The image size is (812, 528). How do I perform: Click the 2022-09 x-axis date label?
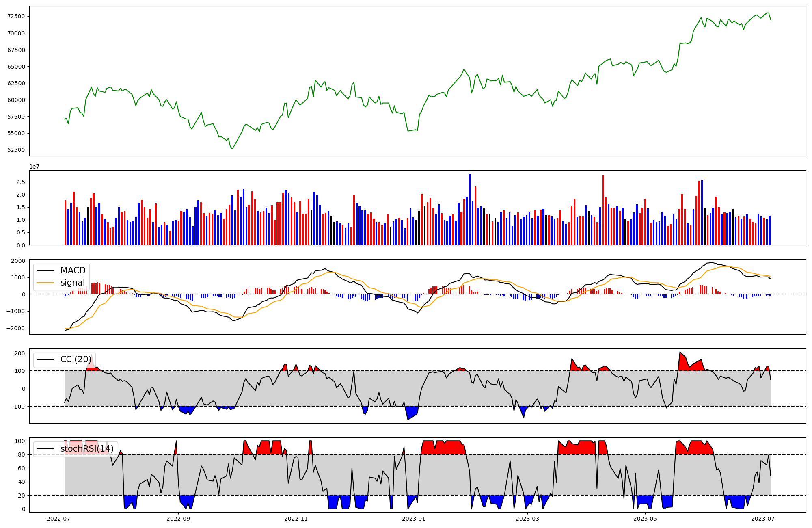(x=178, y=519)
